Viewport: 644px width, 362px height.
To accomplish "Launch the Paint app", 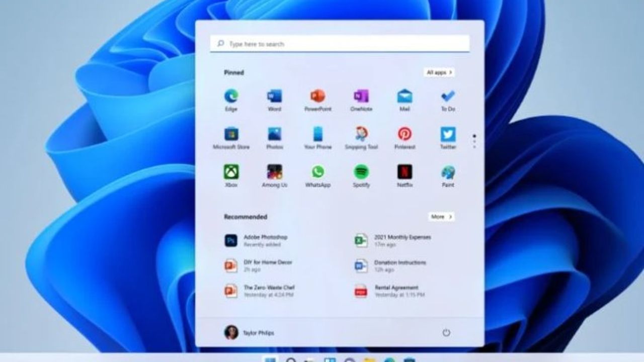I will (448, 176).
